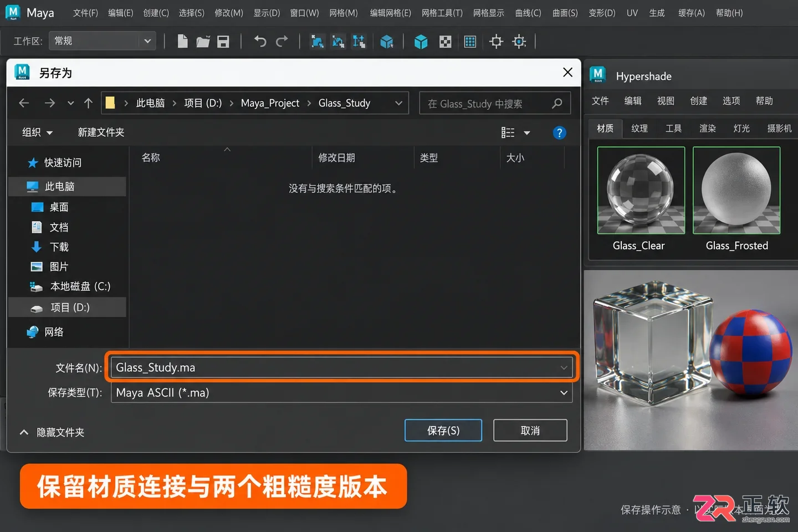Click the view layout icon in dialog
This screenshot has height=532, width=798.
click(508, 133)
